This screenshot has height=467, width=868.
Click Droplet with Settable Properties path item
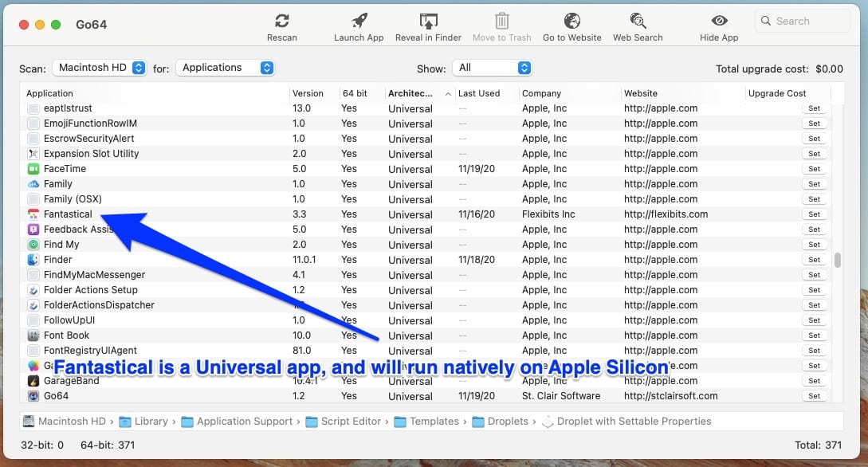(626, 421)
